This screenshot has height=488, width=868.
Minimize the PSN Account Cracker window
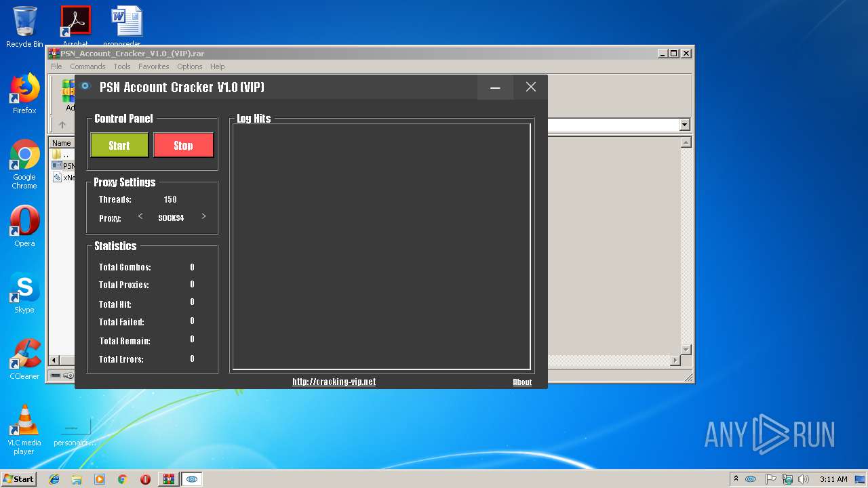tap(495, 87)
